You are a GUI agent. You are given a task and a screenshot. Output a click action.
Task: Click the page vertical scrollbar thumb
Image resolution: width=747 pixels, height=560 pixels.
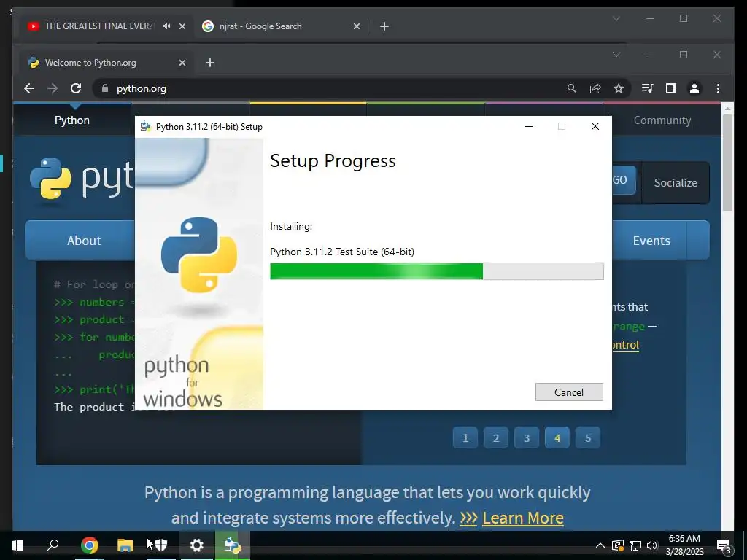point(727,162)
